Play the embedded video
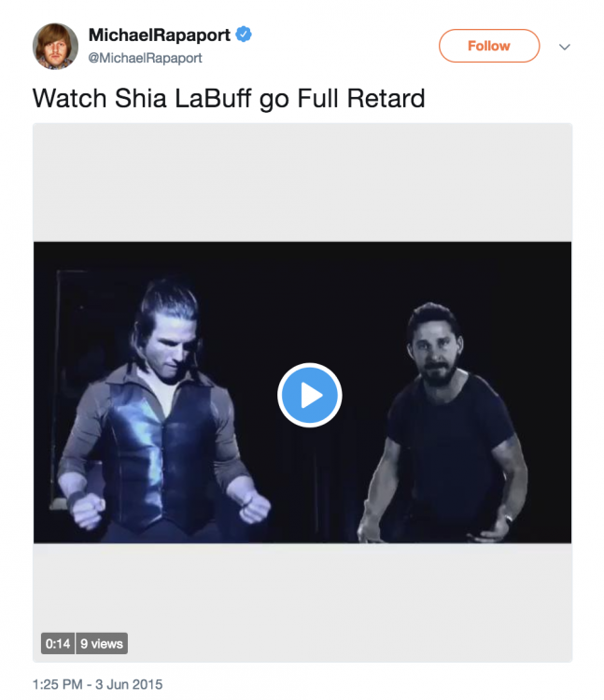 (309, 395)
